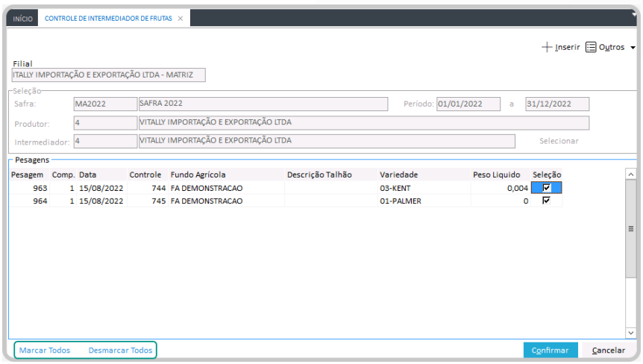This screenshot has height=364, width=643.
Task: Click the period start date 01/01/2022
Action: 468,104
